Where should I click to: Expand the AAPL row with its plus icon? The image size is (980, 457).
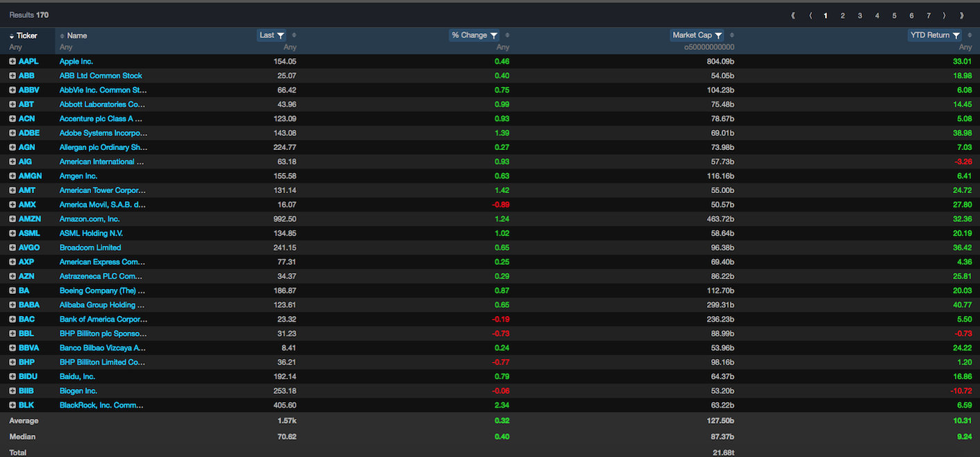point(13,61)
